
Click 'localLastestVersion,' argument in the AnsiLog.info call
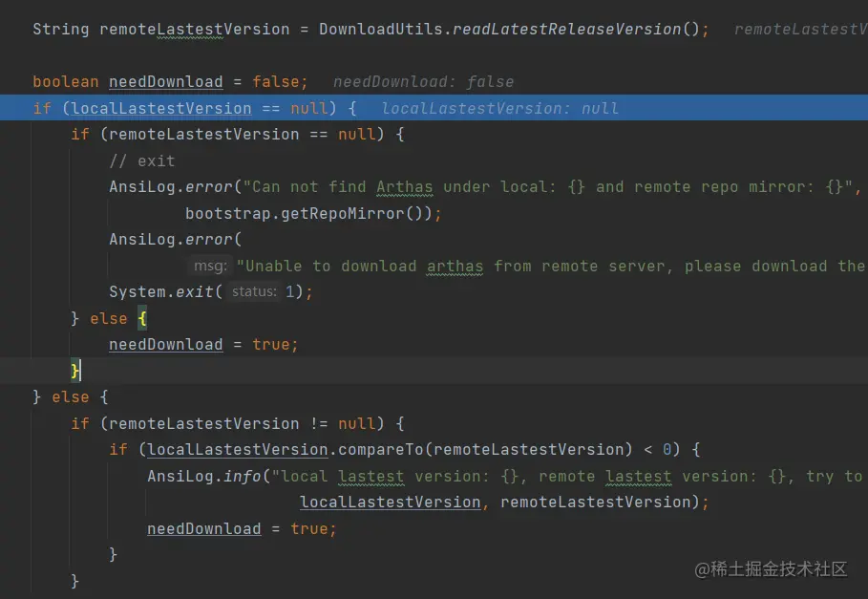pos(393,503)
